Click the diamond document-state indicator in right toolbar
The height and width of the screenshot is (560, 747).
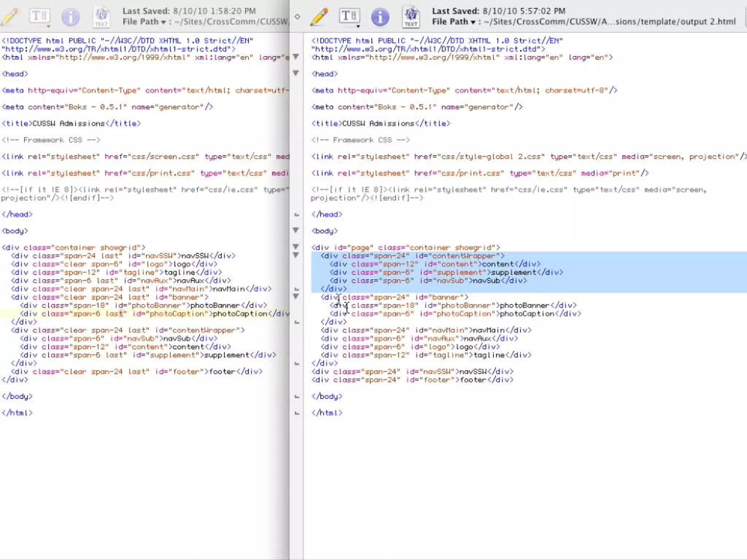297,16
